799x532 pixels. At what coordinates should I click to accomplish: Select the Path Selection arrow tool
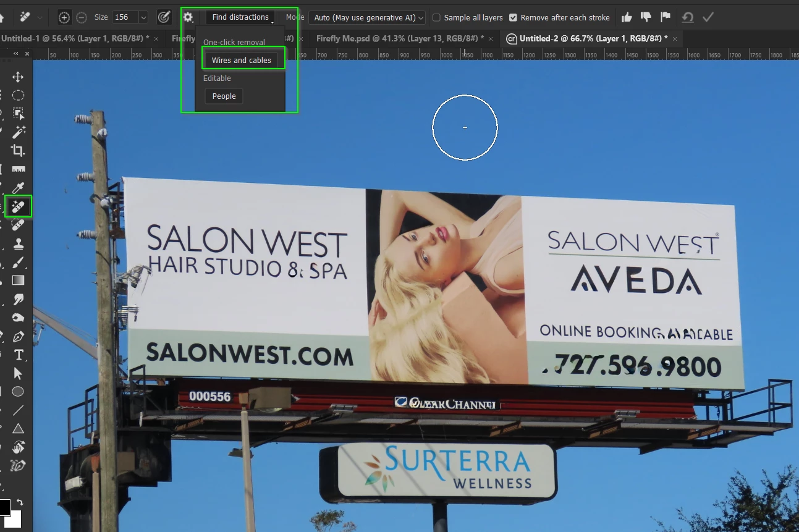click(x=18, y=373)
